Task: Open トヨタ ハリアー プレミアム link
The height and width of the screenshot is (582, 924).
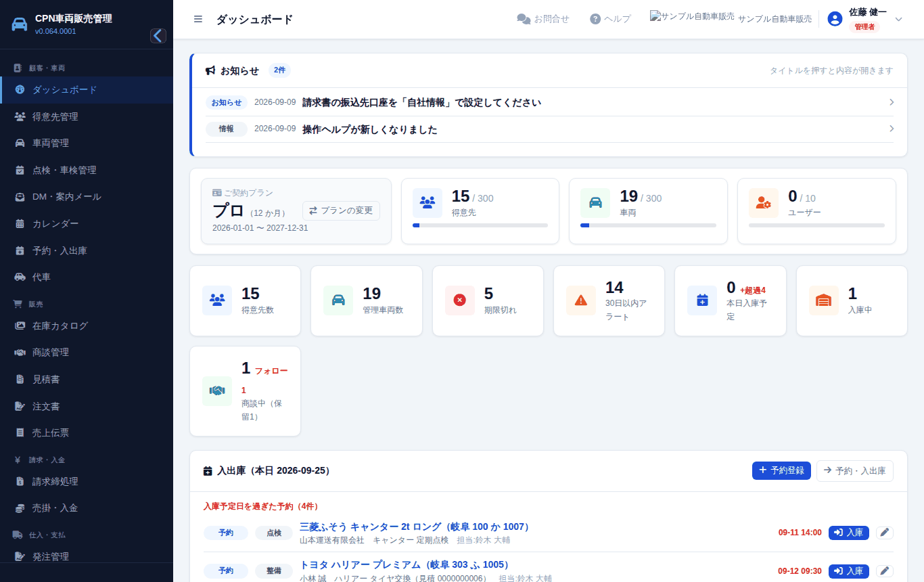Action: pyautogui.click(x=407, y=564)
